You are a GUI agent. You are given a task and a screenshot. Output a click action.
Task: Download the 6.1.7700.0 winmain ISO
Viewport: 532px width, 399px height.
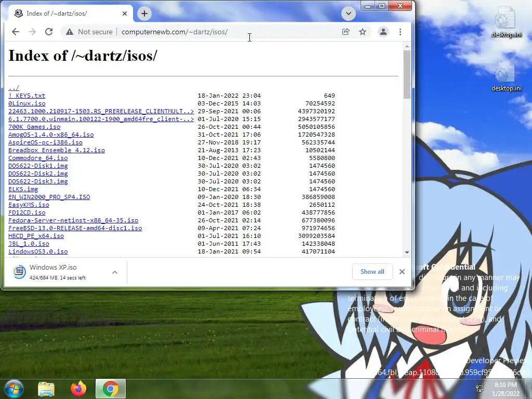(101, 119)
